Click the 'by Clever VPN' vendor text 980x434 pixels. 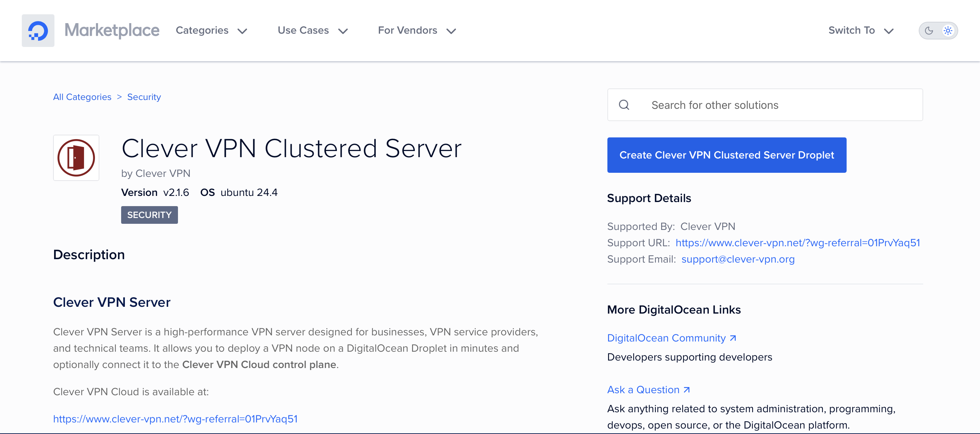[156, 173]
